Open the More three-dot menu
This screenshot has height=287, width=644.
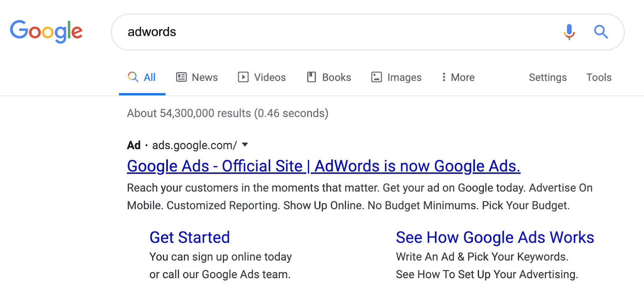(x=458, y=77)
